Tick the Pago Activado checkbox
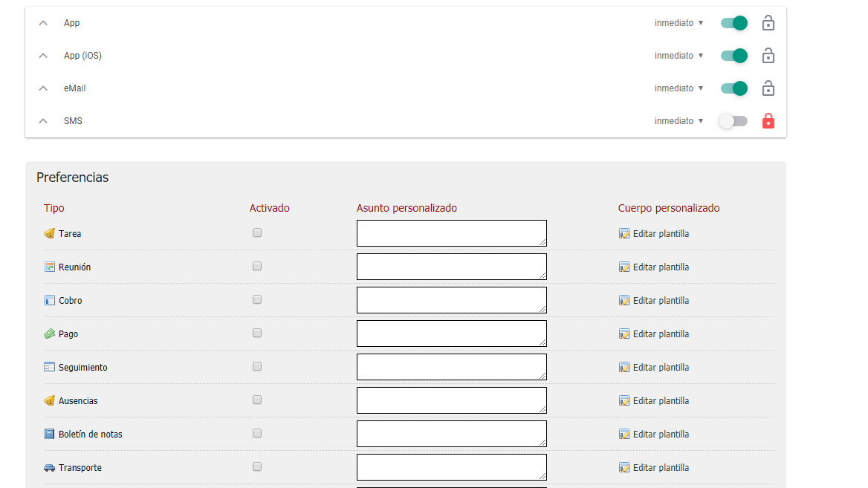Image resolution: width=868 pixels, height=488 pixels. click(257, 333)
